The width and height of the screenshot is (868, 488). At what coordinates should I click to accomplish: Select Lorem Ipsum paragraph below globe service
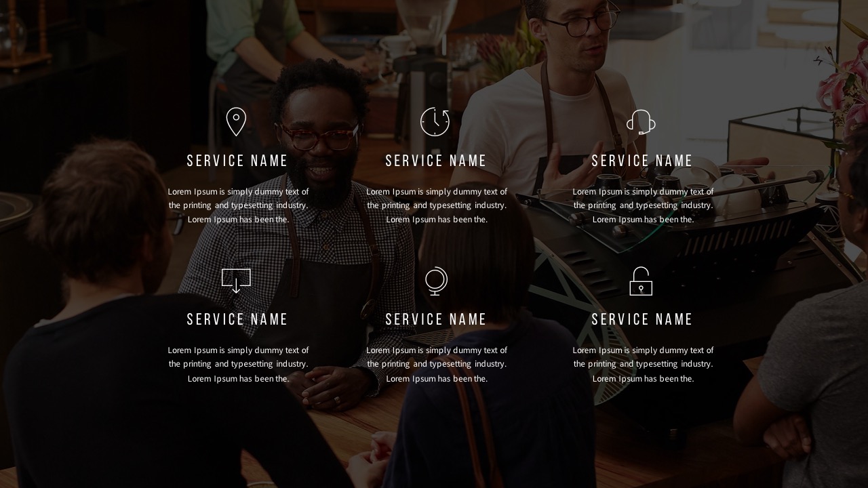[x=437, y=364]
